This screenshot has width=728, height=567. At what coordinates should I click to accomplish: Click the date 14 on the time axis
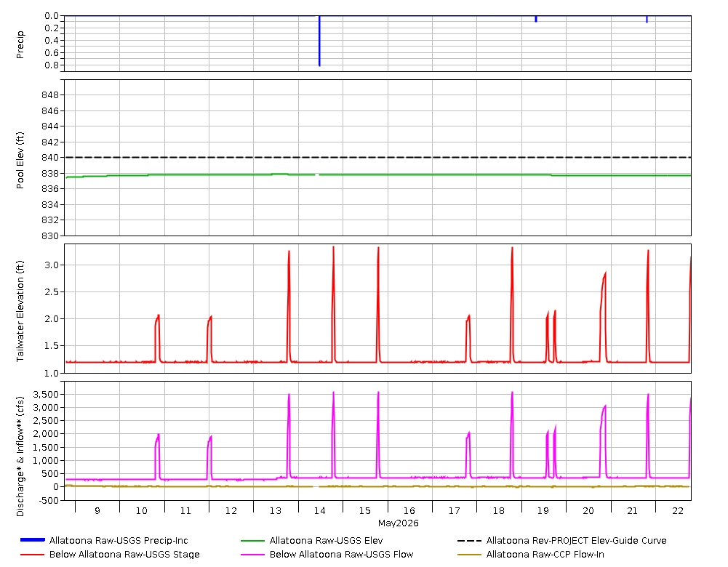pos(319,511)
